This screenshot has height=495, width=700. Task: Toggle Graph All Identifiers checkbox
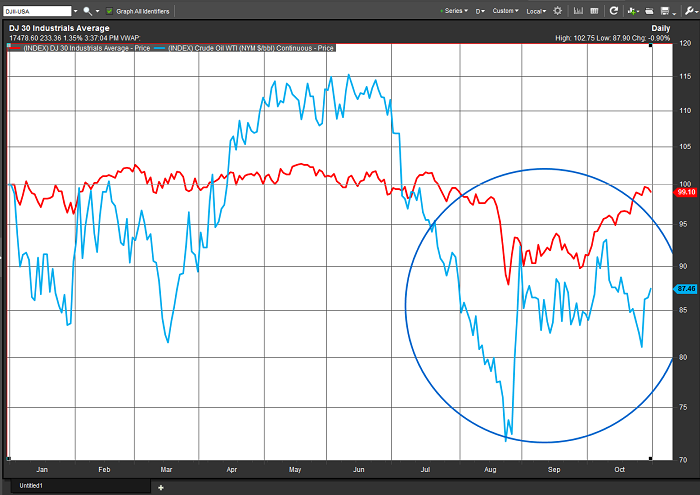tap(109, 10)
